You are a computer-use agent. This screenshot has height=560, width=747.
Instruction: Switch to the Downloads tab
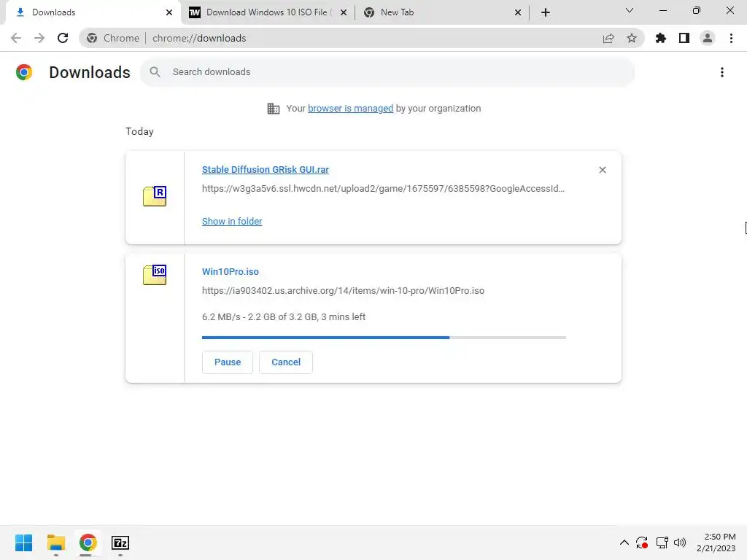coord(90,12)
